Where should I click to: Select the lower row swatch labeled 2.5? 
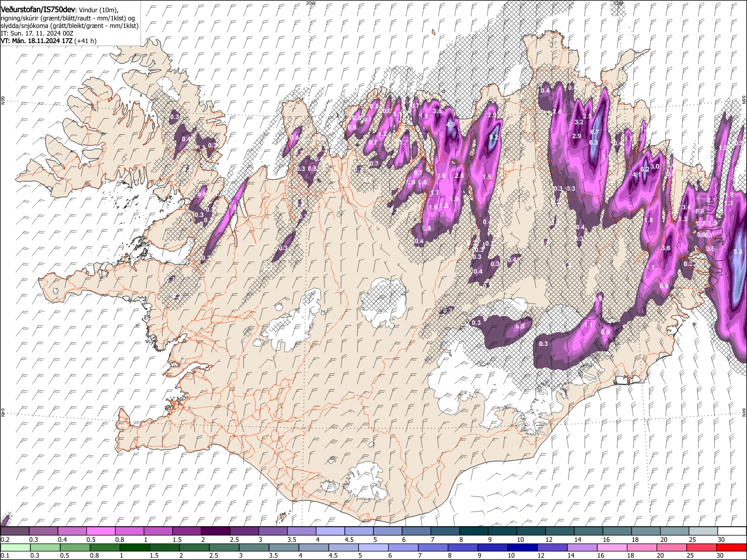(225, 548)
